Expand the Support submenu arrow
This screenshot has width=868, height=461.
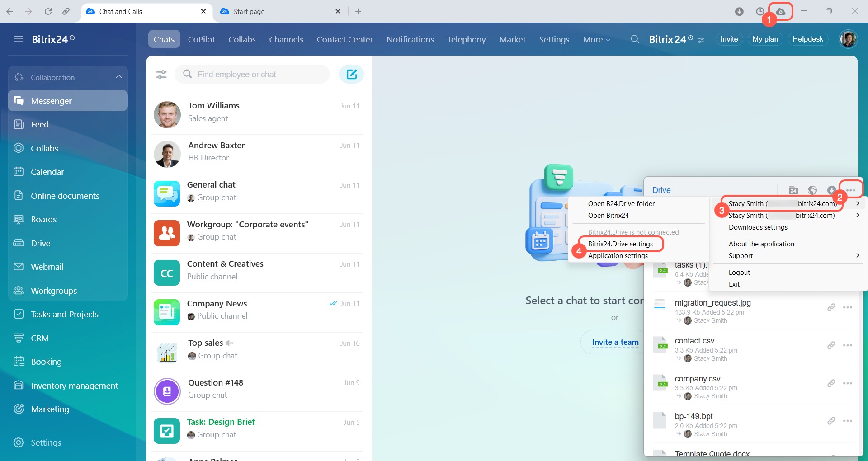pyautogui.click(x=857, y=256)
